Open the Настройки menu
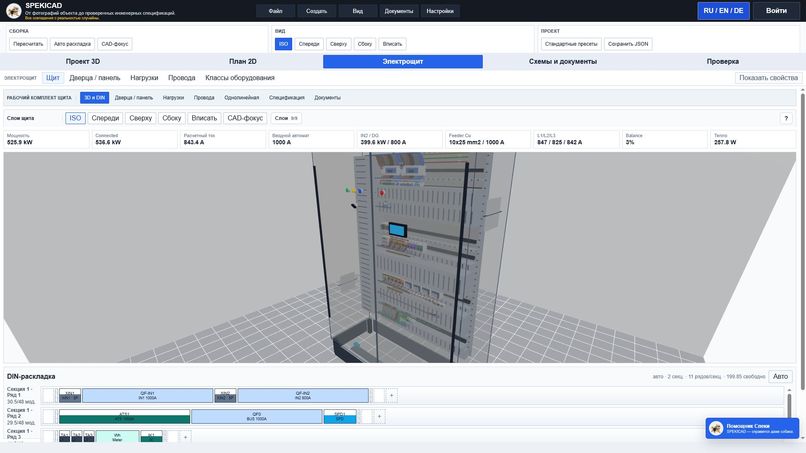 (x=440, y=11)
